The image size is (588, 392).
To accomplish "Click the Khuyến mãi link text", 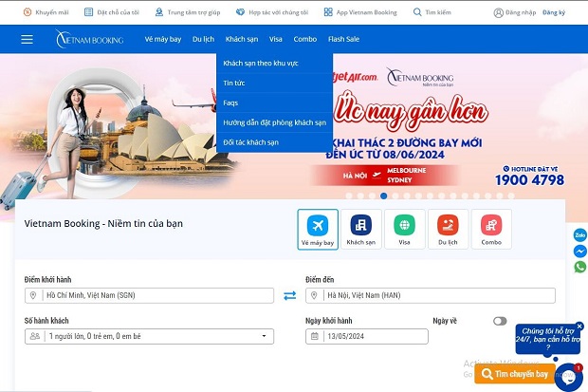I will click(x=52, y=12).
